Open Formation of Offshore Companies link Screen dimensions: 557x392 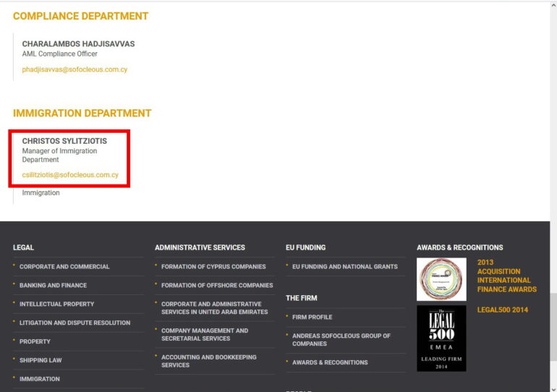coord(217,286)
